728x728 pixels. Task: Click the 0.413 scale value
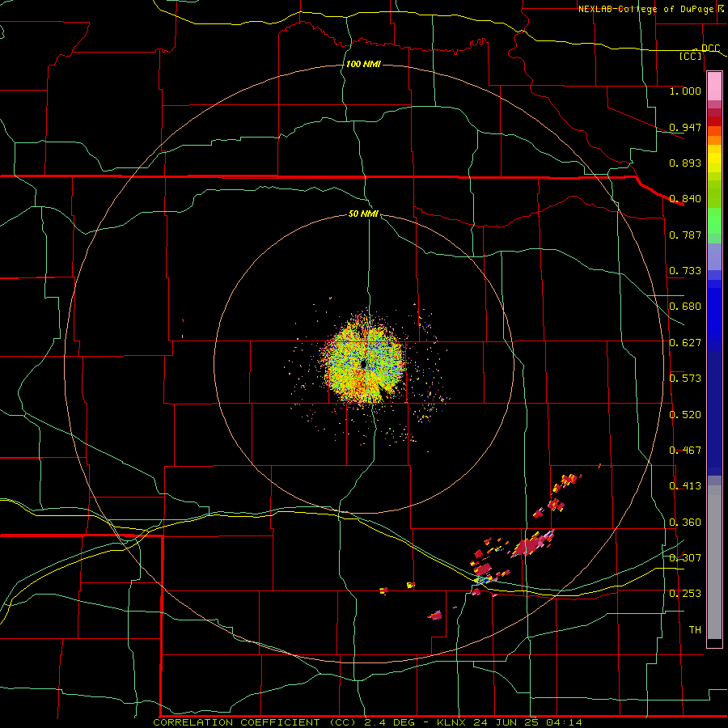pos(685,486)
